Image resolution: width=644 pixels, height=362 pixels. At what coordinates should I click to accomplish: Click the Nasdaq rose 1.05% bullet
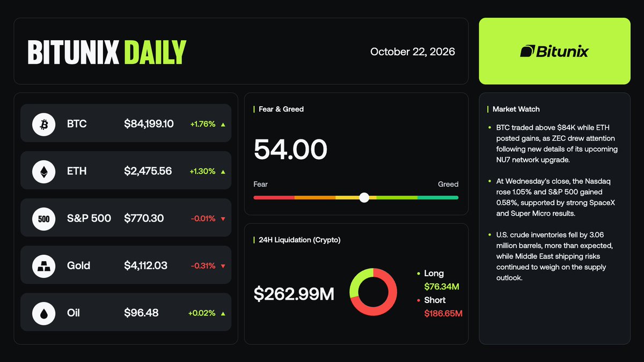tap(555, 197)
